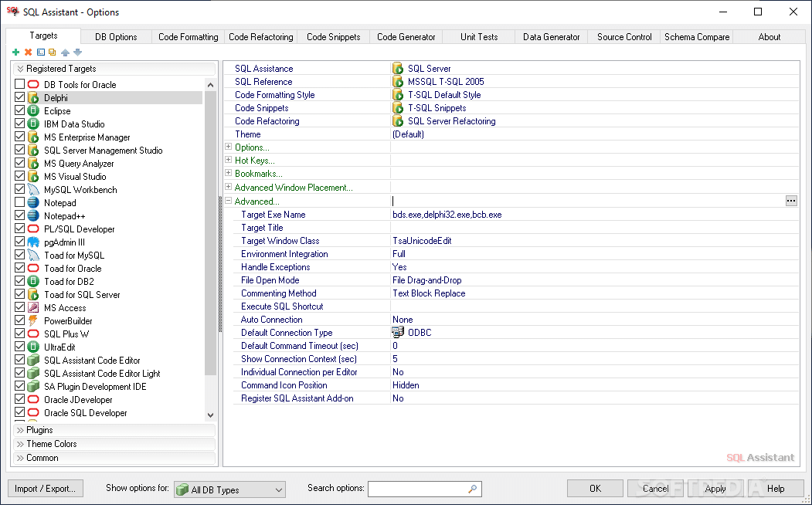Go to the Unit Tests tab
Viewport: 812px width, 508px height.
(x=479, y=37)
